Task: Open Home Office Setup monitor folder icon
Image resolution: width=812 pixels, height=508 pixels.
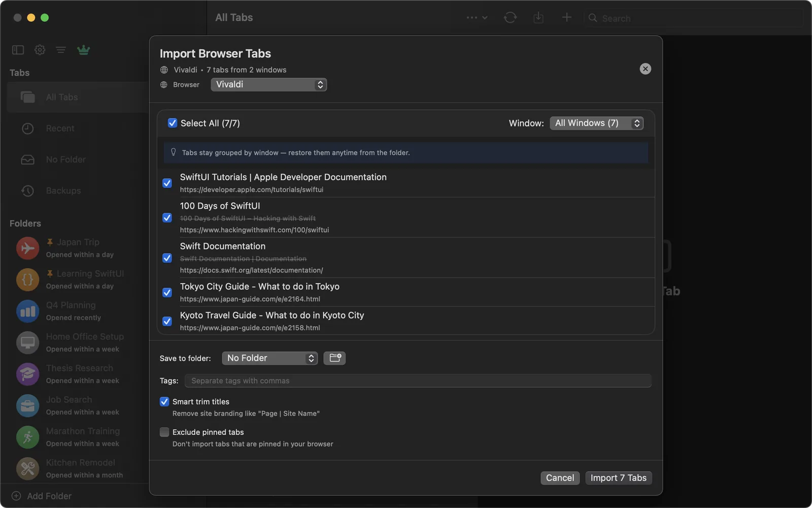Action: (28, 343)
